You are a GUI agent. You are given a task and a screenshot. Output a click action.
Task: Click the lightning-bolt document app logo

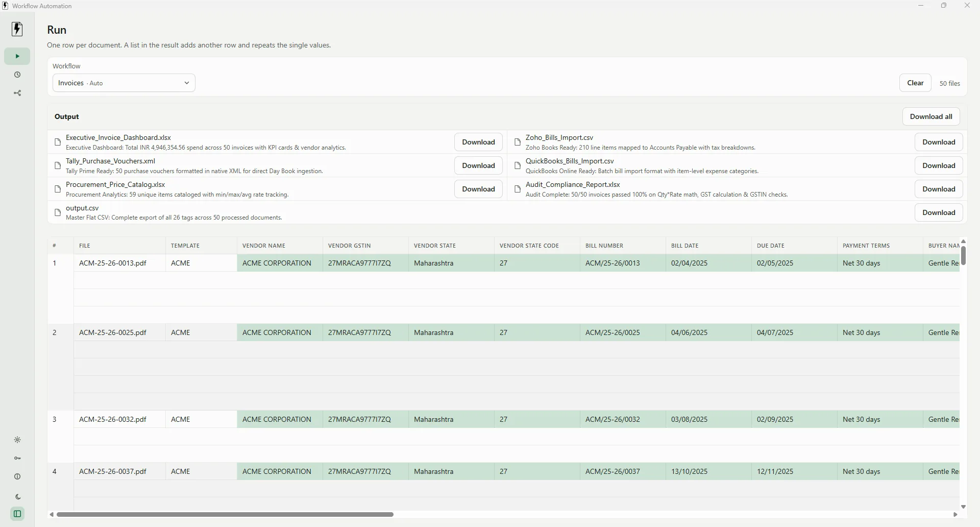click(x=17, y=29)
